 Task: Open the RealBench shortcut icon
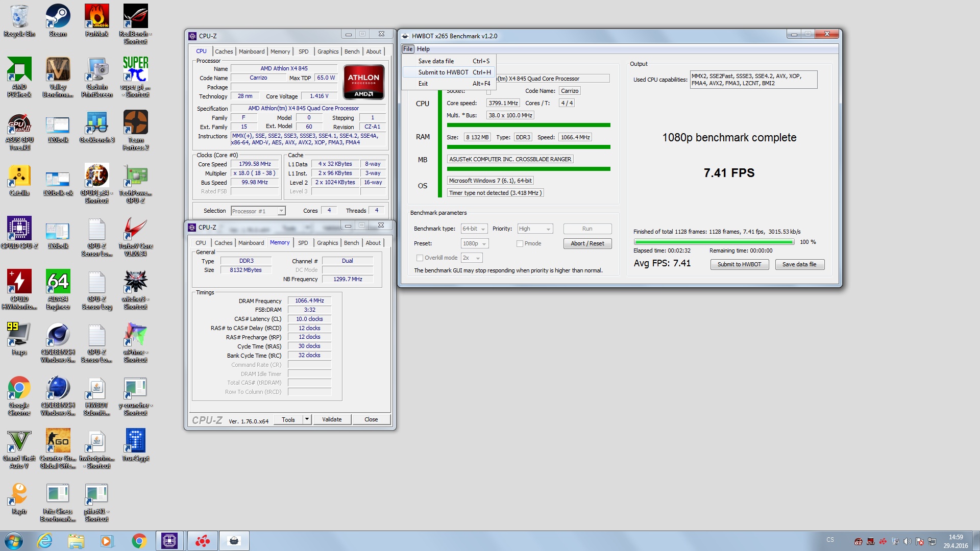click(x=135, y=24)
